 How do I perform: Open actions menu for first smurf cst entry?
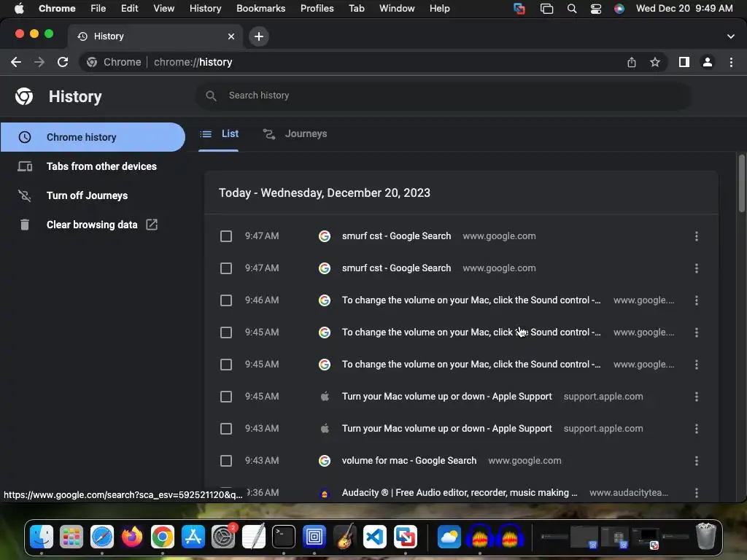coord(697,236)
